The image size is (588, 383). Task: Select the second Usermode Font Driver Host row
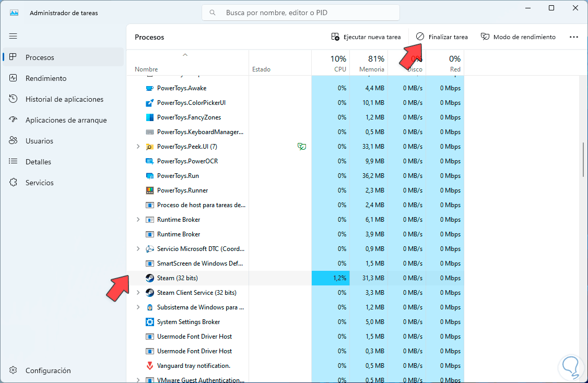(x=296, y=351)
